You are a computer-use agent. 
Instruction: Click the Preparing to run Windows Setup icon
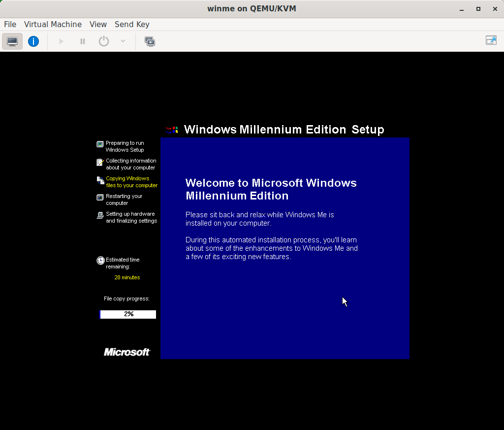100,144
